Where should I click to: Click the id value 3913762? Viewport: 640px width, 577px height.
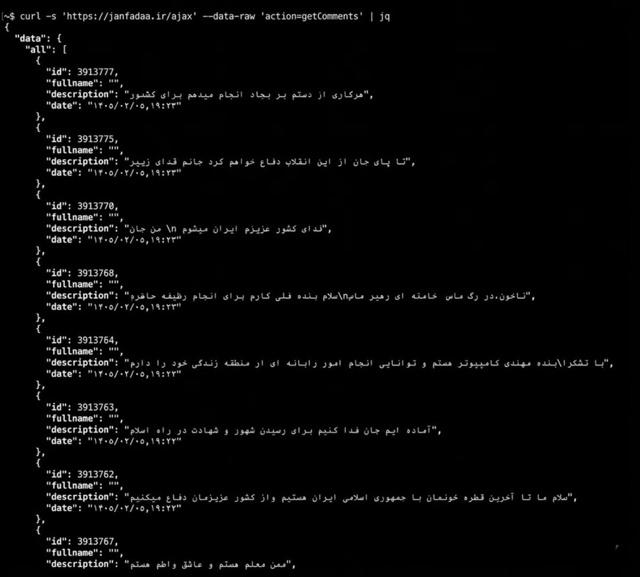point(96,475)
